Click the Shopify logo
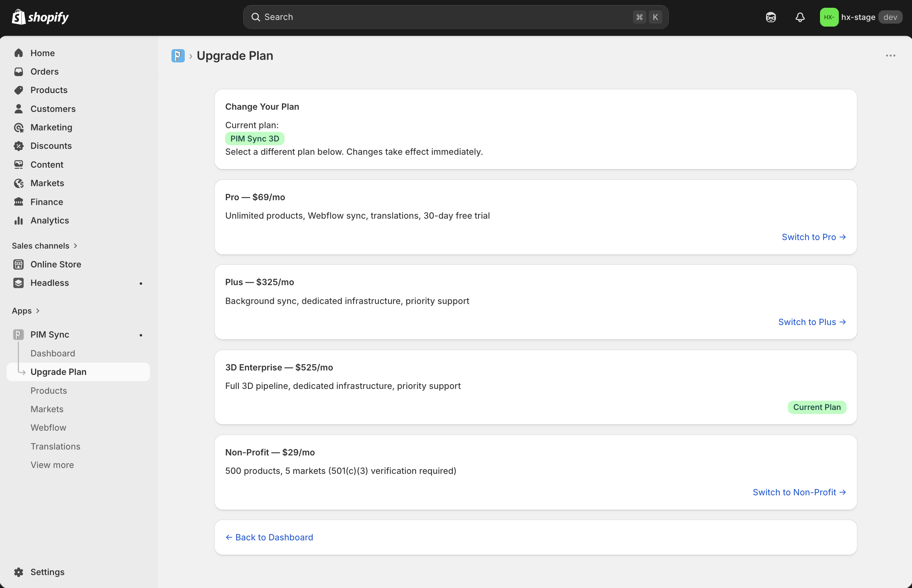The image size is (912, 588). [x=41, y=17]
